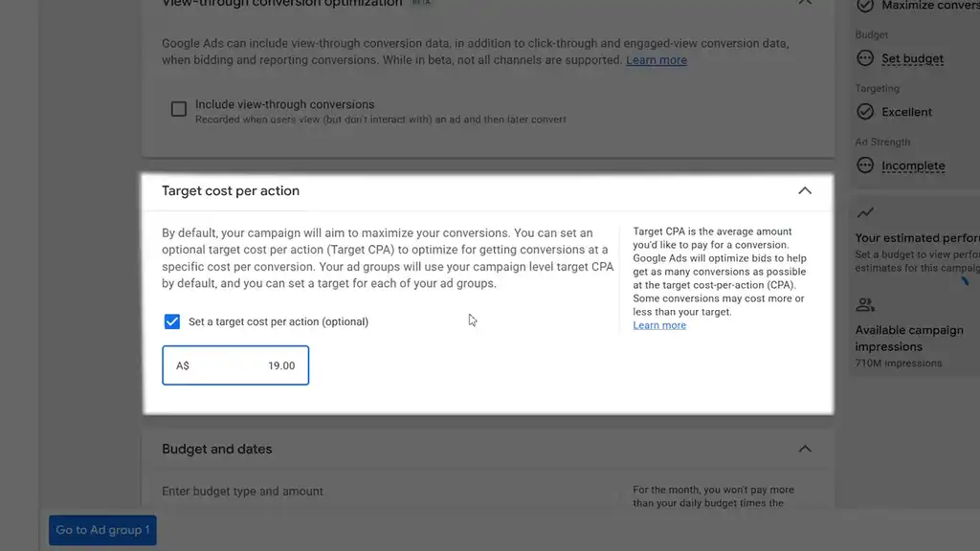Click the A$ target CPA amount field
980x551 pixels.
pos(235,365)
